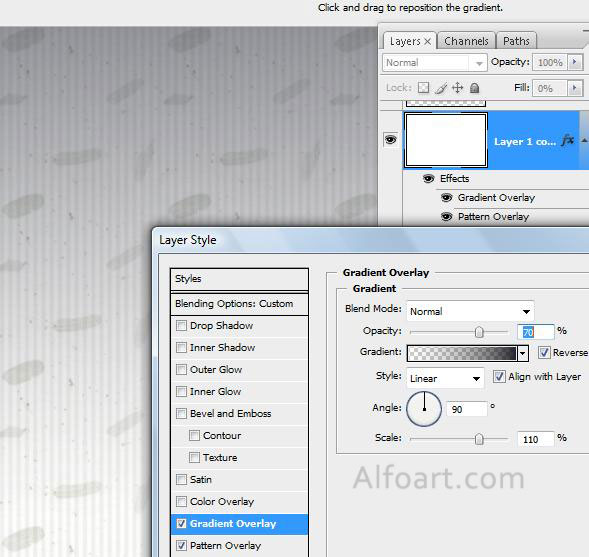Uncheck Align with Layer checkbox
The height and width of the screenshot is (557, 589).
(x=499, y=376)
